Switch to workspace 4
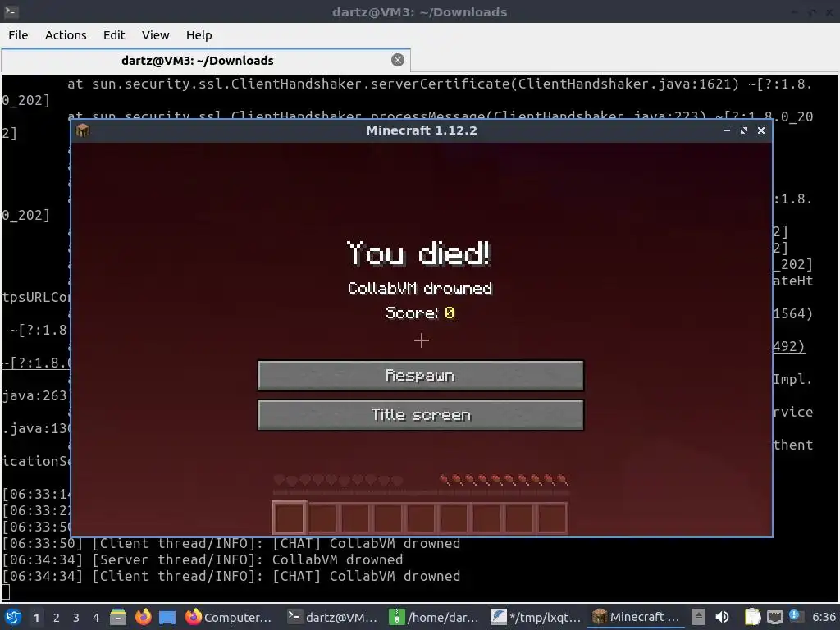The width and height of the screenshot is (840, 630). coord(96,618)
